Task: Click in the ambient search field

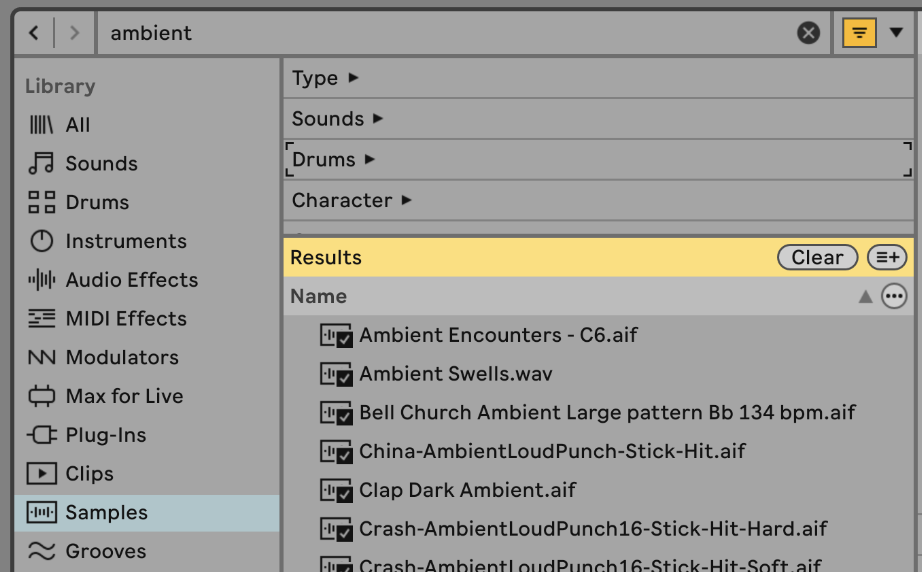Action: [440, 33]
